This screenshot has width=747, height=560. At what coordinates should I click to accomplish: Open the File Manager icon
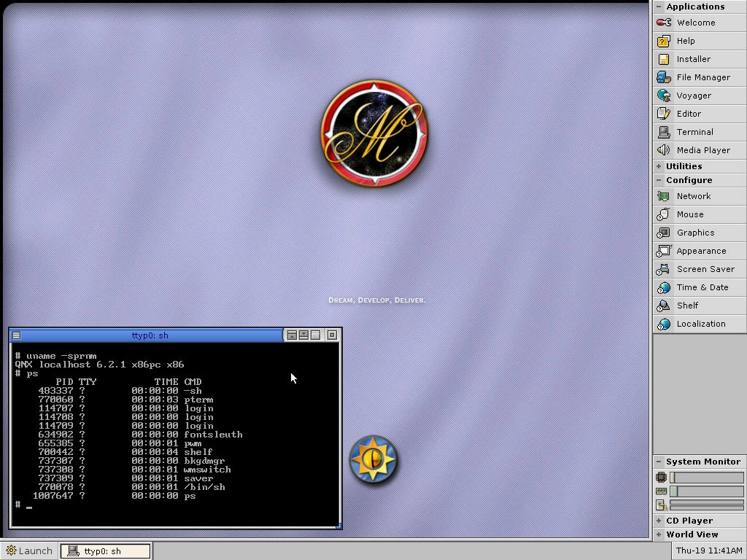(664, 77)
